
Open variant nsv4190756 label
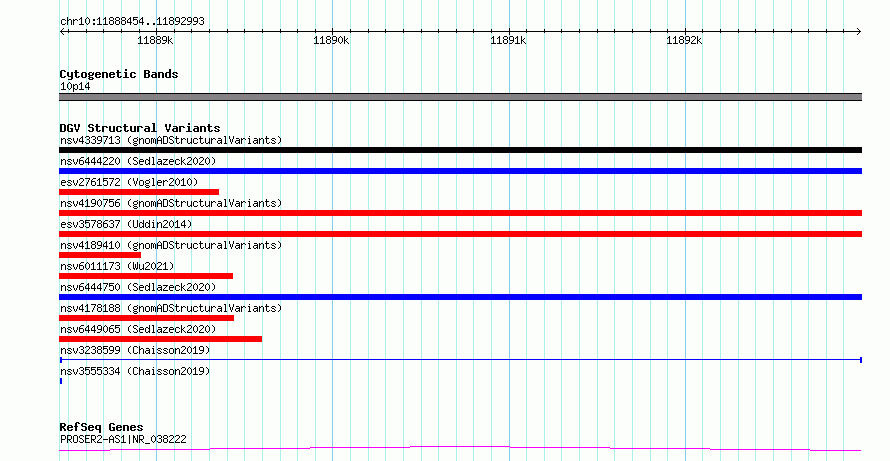coord(171,203)
